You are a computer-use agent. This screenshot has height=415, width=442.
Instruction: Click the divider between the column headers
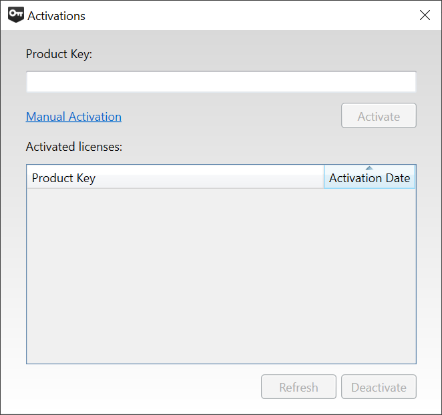point(324,177)
